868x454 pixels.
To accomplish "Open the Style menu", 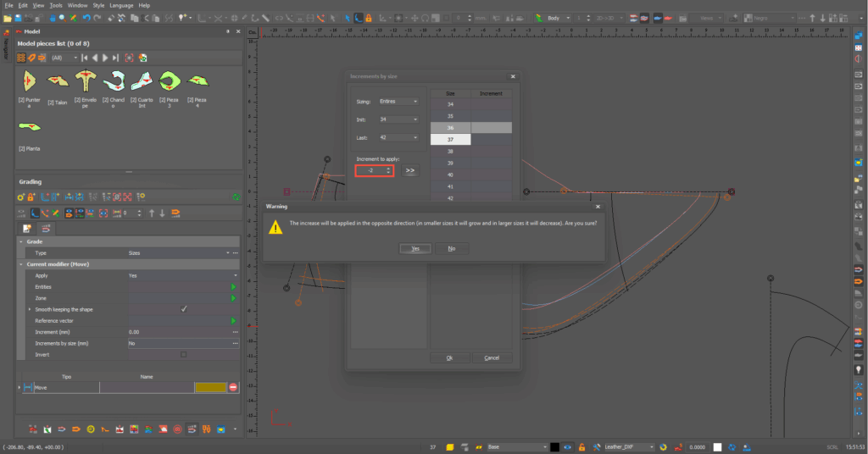I will coord(98,5).
